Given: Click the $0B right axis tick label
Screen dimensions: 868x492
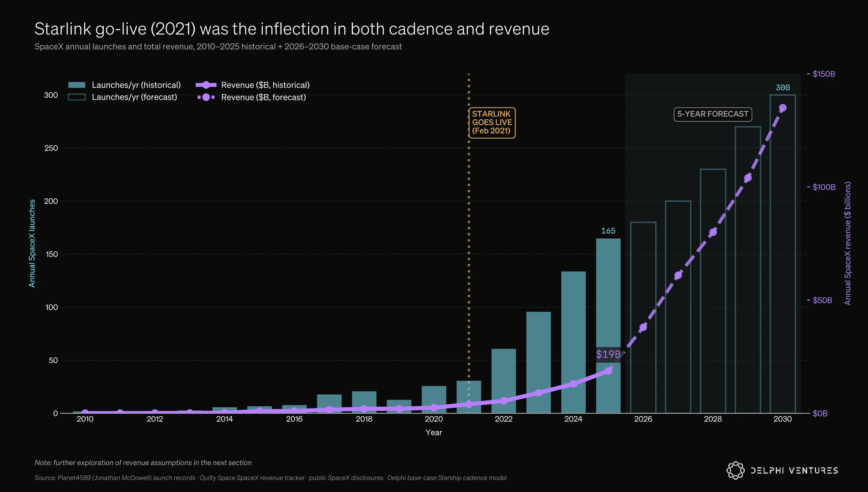Looking at the screenshot, I should click(820, 414).
